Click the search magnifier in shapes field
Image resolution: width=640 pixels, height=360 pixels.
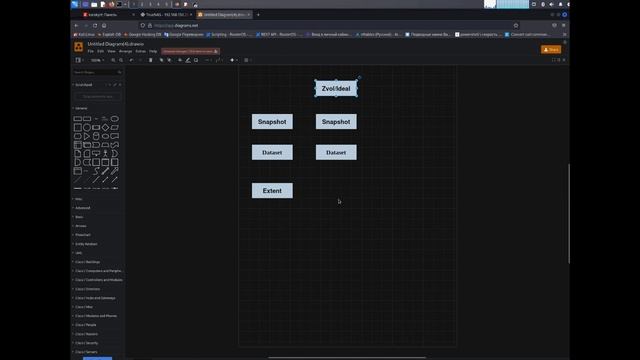point(119,72)
